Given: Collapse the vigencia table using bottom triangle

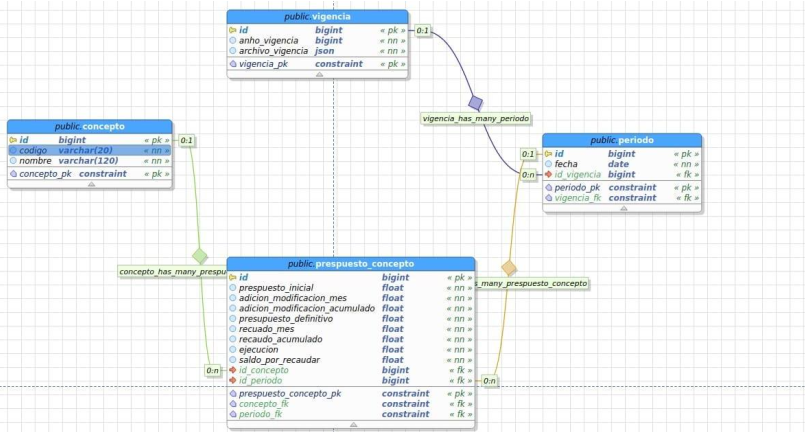Looking at the screenshot, I should pyautogui.click(x=319, y=74).
